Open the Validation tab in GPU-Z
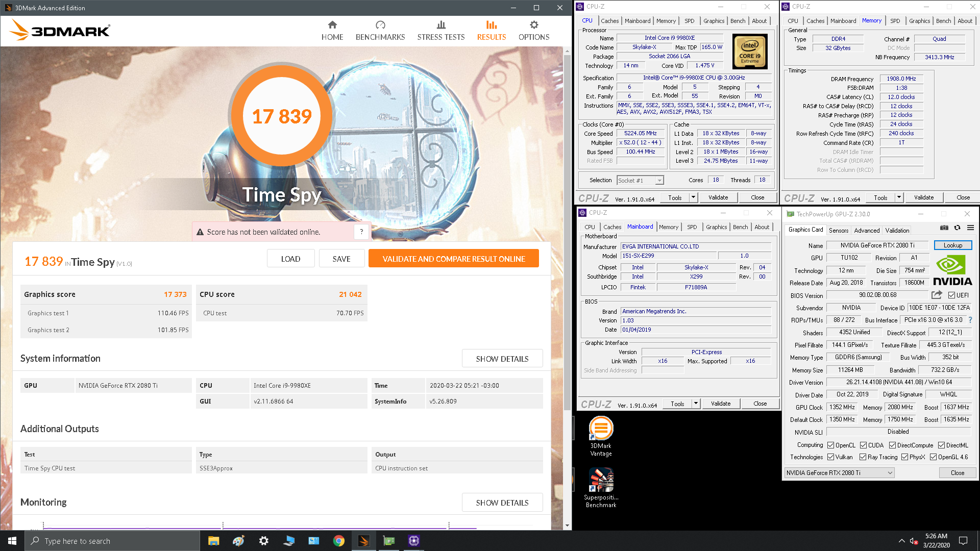The height and width of the screenshot is (551, 980). pos(897,231)
